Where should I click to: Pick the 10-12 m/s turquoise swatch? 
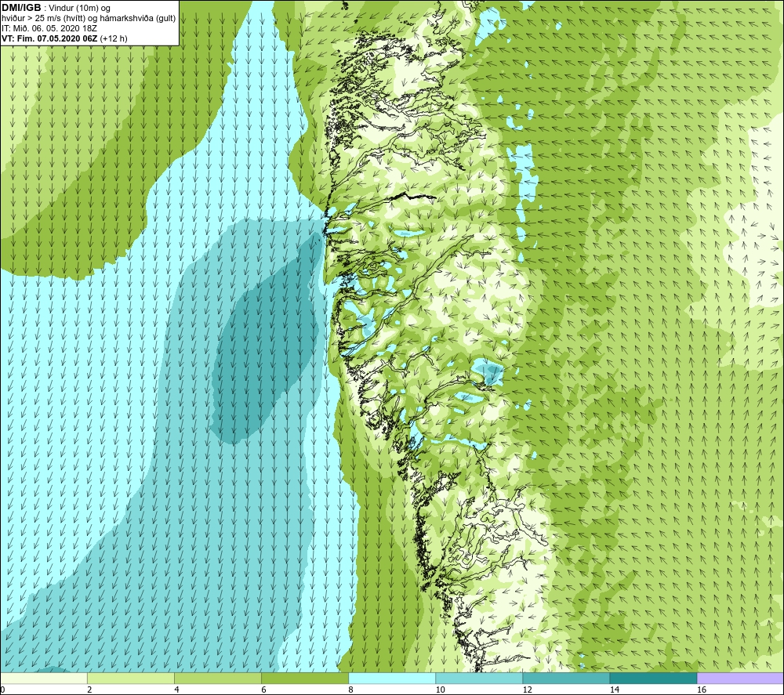[x=479, y=679]
